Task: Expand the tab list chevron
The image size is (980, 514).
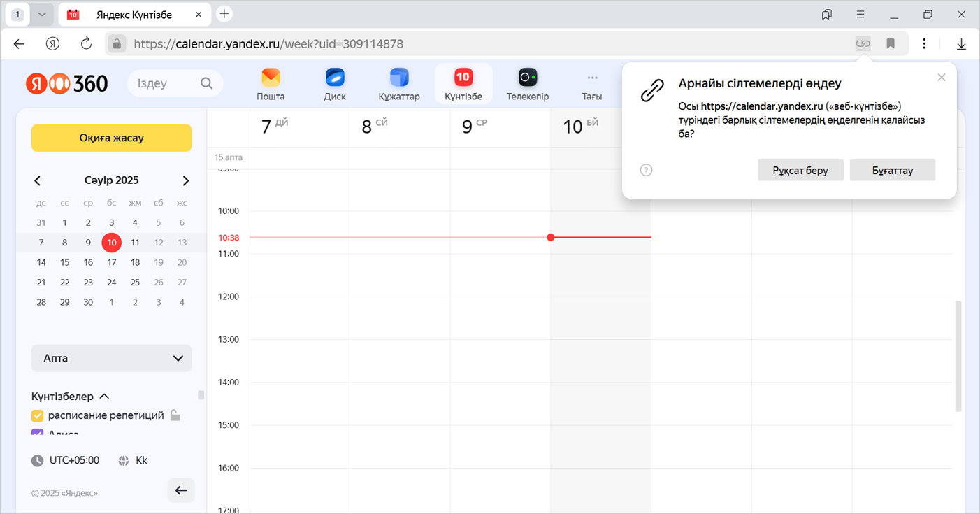Action: click(42, 14)
